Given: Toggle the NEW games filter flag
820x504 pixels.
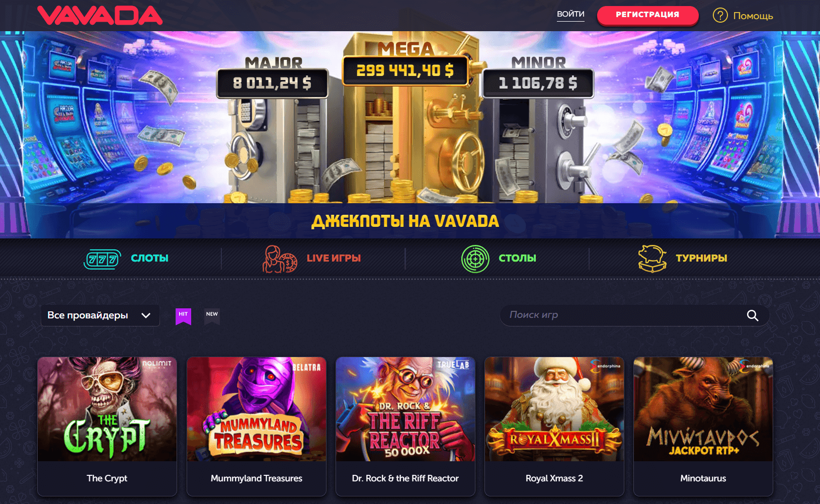Looking at the screenshot, I should click(x=212, y=316).
